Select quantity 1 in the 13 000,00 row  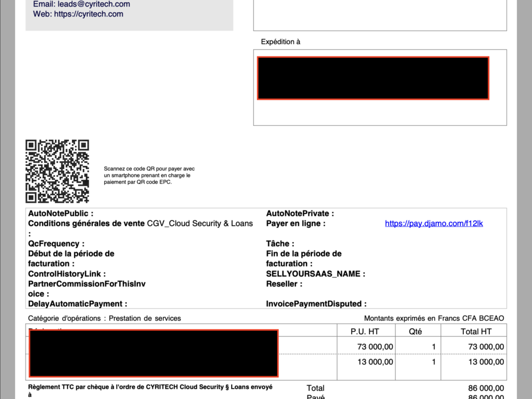(433, 362)
